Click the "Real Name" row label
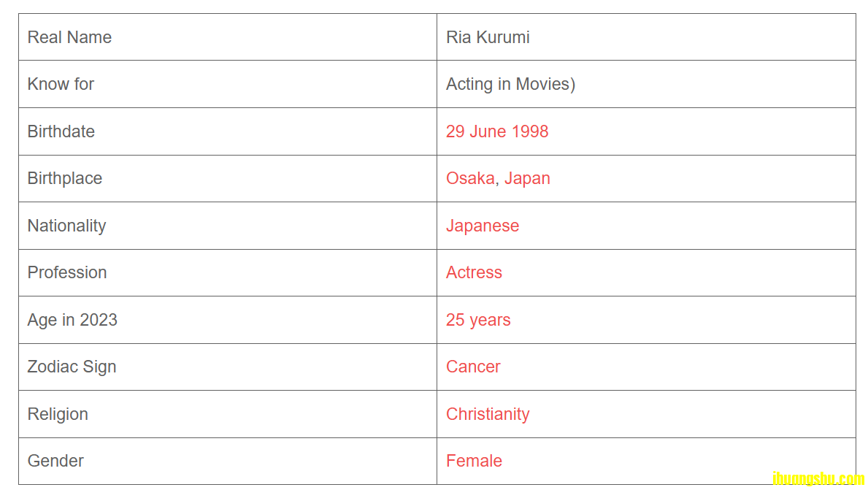Screen dimensions: 868x490 pos(69,37)
